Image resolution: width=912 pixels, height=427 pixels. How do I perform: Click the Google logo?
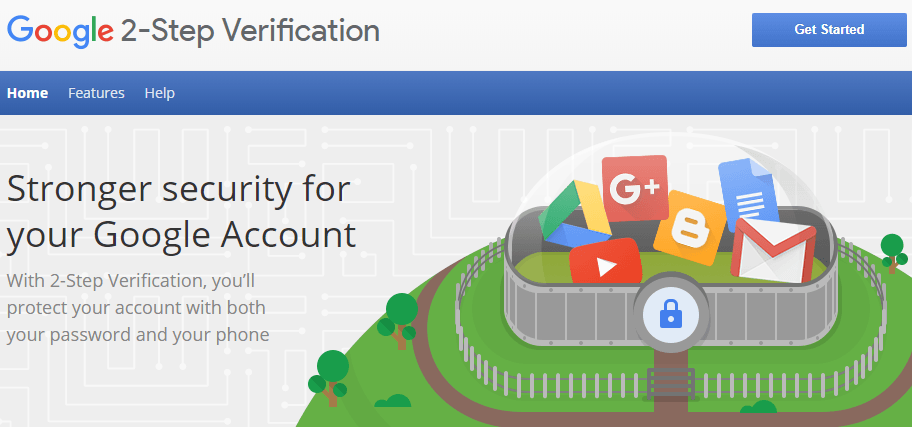point(58,30)
